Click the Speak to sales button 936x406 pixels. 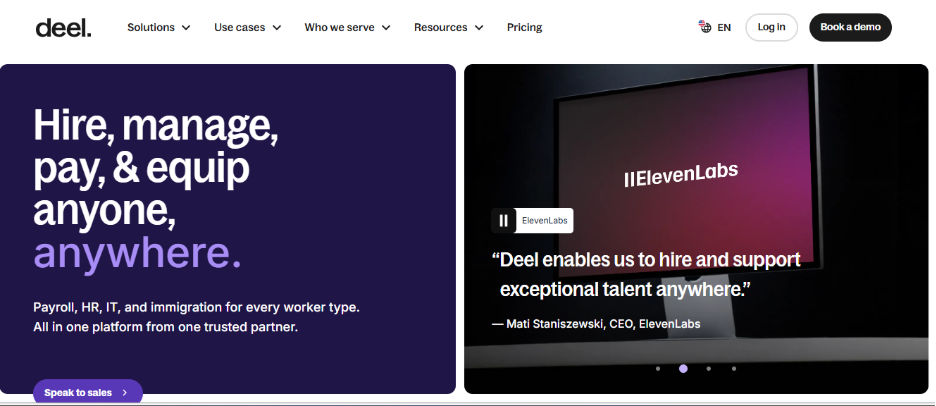tap(88, 392)
